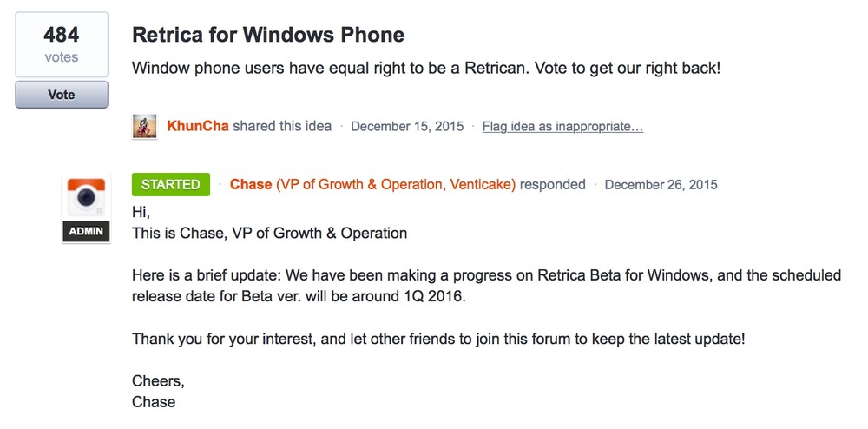
Task: Click the "shared this idea" text
Action: (x=282, y=127)
